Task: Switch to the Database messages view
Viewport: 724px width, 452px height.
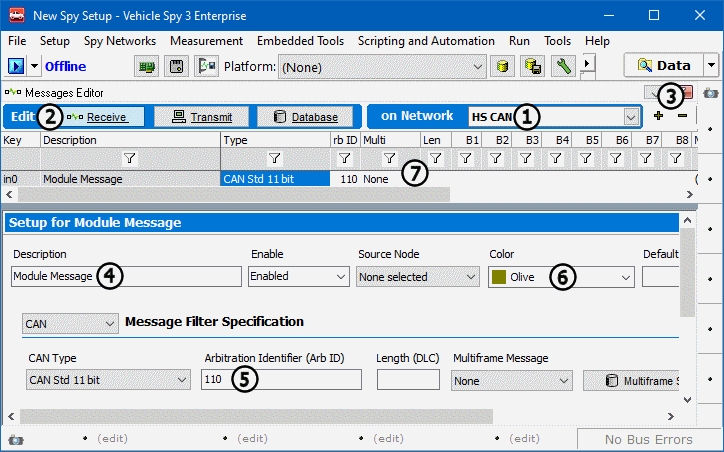Action: click(305, 117)
